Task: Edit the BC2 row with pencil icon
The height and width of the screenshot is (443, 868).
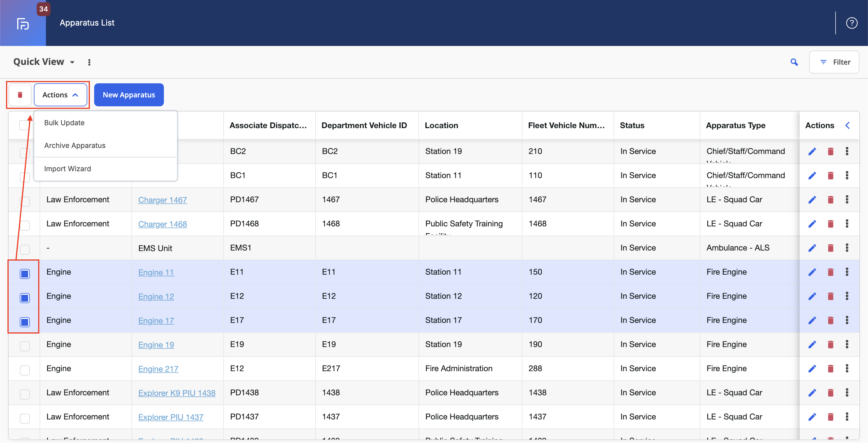Action: (x=812, y=151)
